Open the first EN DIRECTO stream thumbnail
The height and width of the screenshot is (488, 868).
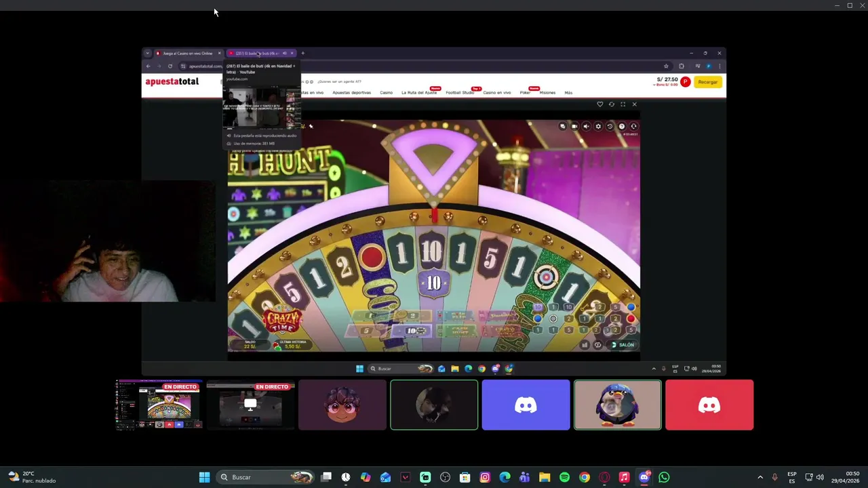click(159, 405)
